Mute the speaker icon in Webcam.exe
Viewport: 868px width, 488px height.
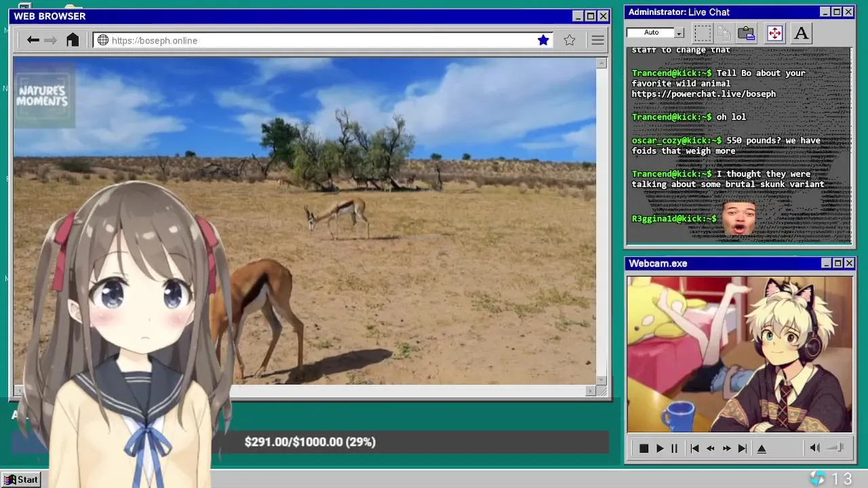point(815,447)
